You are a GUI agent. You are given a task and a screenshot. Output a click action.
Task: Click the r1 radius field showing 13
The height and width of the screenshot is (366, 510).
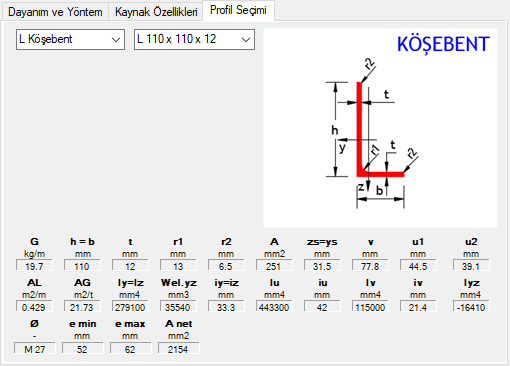pyautogui.click(x=178, y=266)
